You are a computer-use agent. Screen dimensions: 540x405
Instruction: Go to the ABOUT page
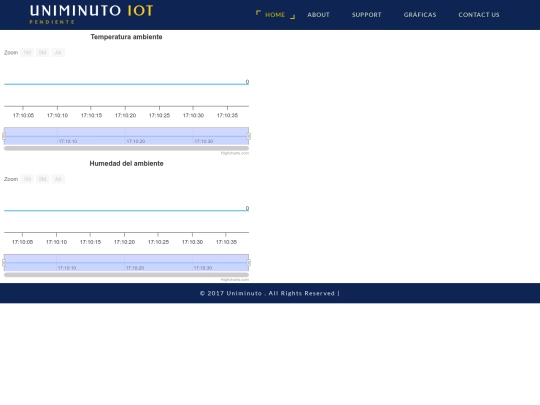pos(319,15)
